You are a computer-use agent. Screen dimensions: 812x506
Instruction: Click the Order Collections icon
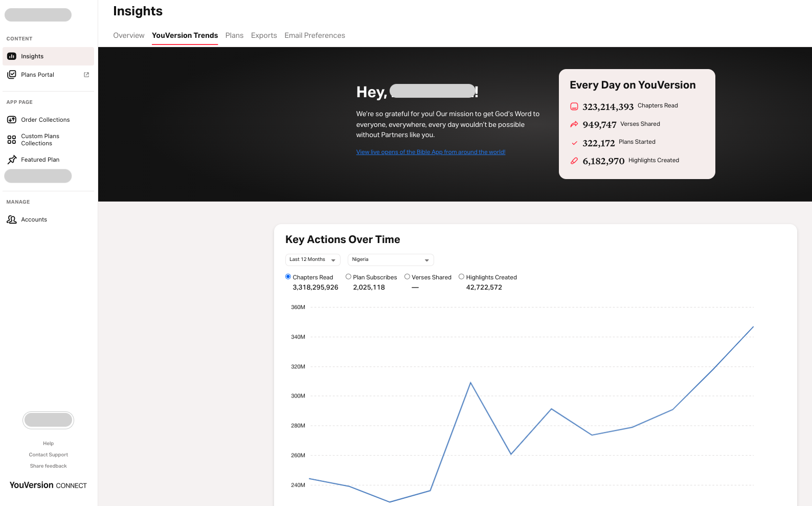click(x=12, y=120)
